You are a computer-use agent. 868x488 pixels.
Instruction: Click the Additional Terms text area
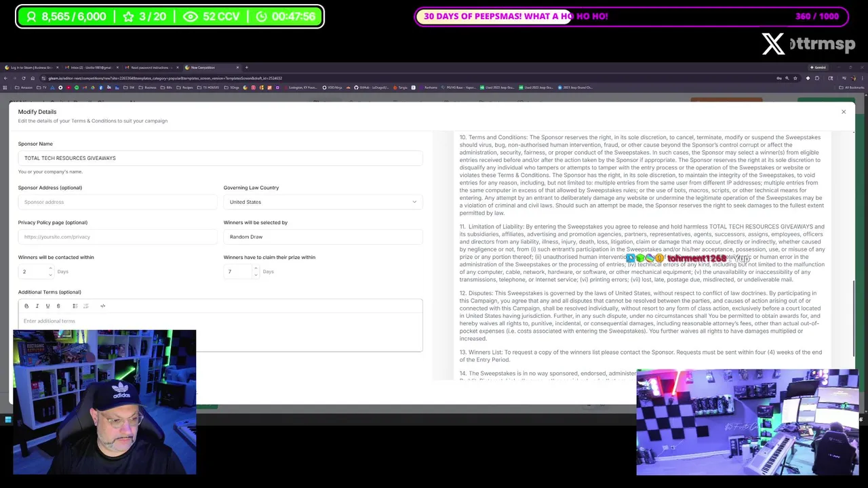[x=220, y=331]
